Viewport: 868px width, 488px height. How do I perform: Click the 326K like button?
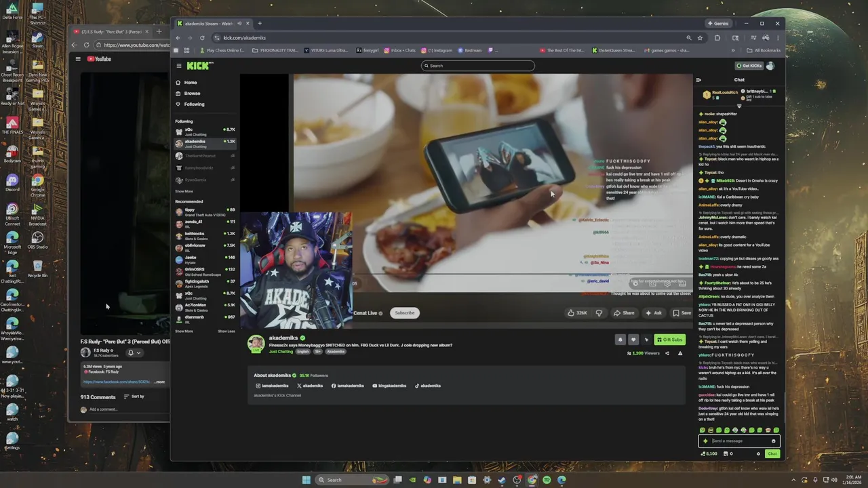click(x=577, y=312)
